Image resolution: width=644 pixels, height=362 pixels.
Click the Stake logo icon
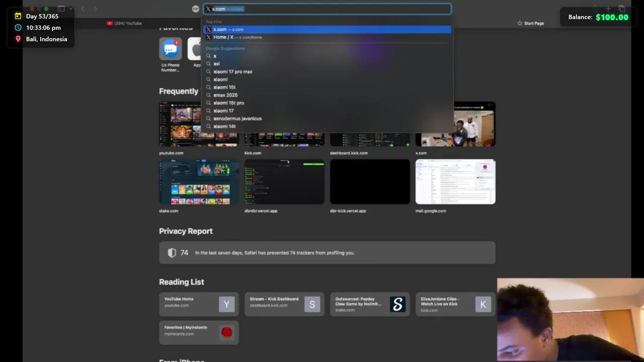[397, 304]
